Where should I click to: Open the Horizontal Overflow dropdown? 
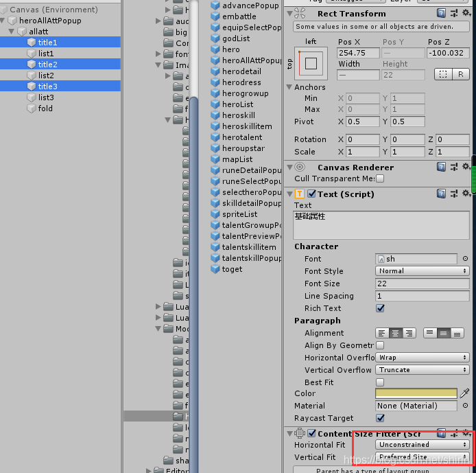pyautogui.click(x=423, y=358)
